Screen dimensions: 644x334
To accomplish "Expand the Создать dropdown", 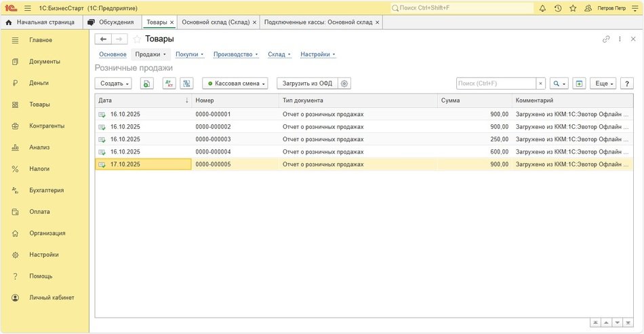I will 115,83.
